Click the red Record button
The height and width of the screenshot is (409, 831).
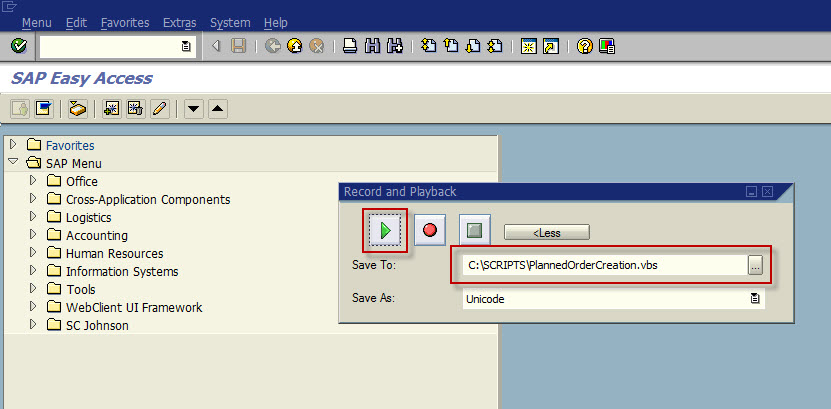[430, 230]
